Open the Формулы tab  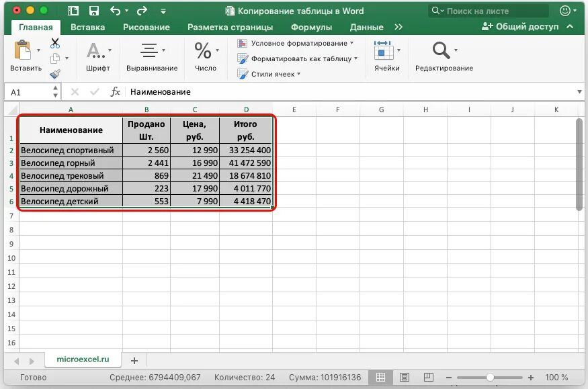click(311, 28)
